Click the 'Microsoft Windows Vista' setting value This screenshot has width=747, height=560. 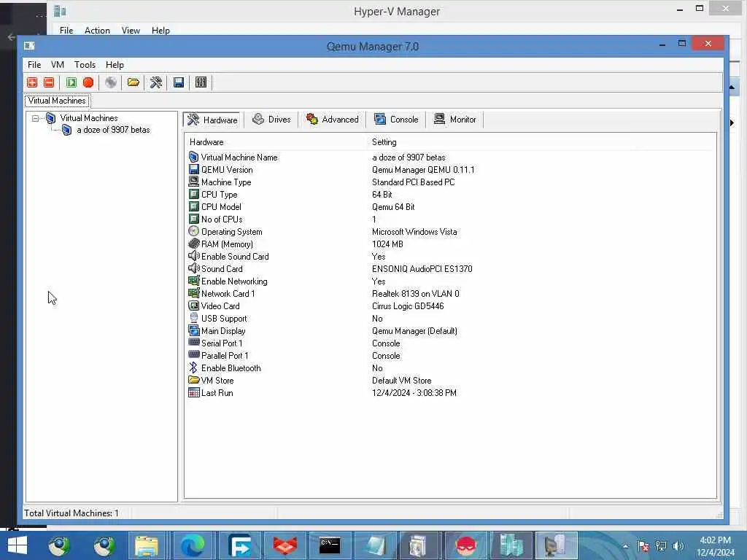pos(414,232)
